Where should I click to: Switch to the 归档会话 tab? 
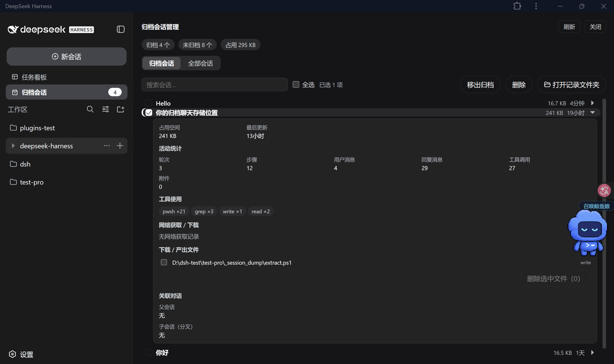click(x=161, y=63)
